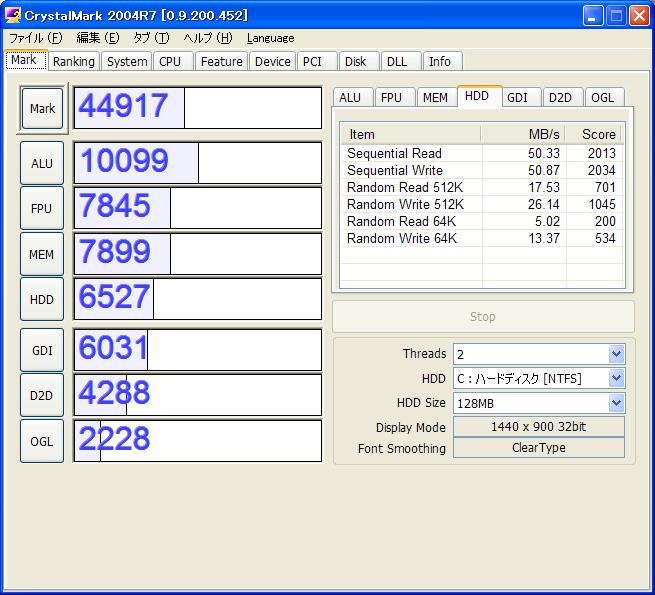Open the Disk tab
Image resolution: width=655 pixels, height=595 pixels.
click(x=359, y=61)
